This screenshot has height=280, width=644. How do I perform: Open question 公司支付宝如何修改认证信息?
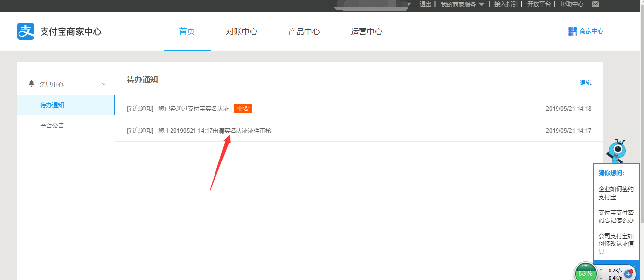[616, 243]
